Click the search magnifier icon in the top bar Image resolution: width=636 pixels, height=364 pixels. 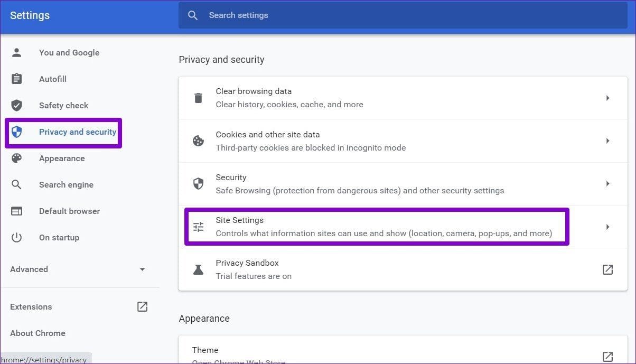coord(193,15)
